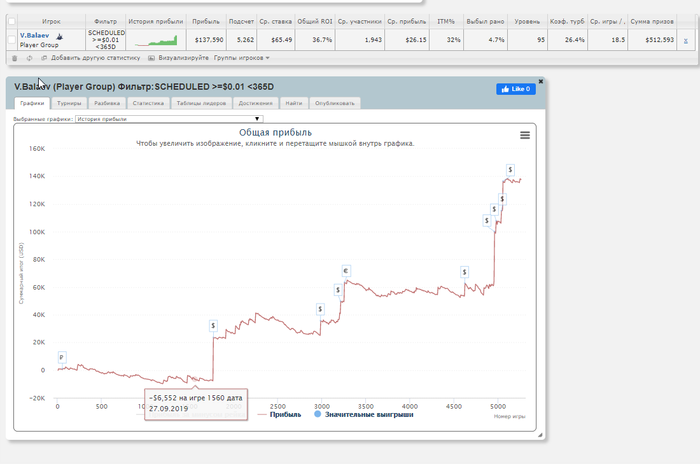Click the $ marker near 20K jump
This screenshot has width=700, height=464.
tap(213, 326)
